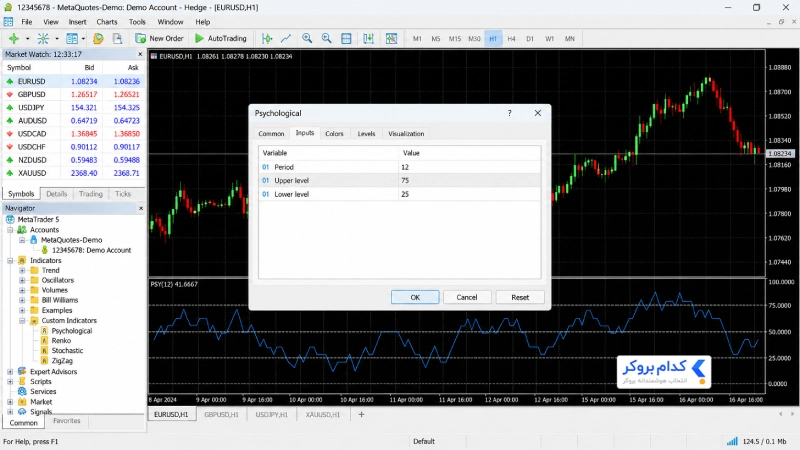Open dropdown arrow next to templates icon
Screen dimensions: 800x450
83,39
